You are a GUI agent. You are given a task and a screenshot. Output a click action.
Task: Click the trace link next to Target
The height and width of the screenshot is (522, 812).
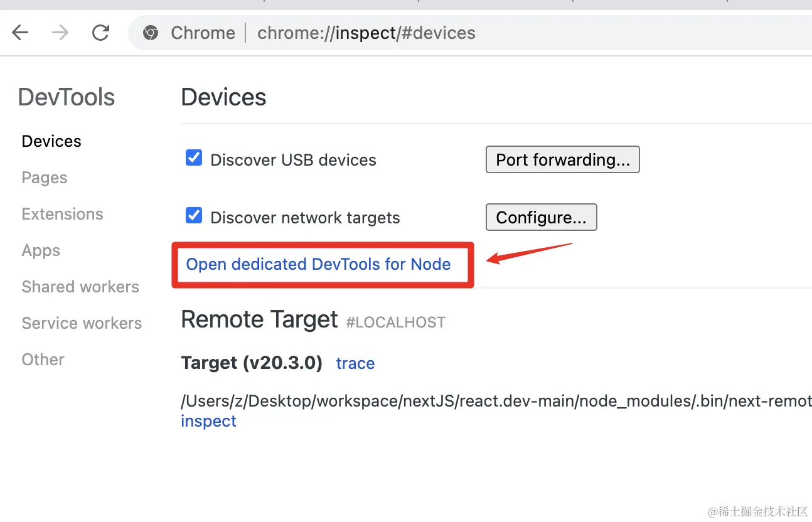355,363
